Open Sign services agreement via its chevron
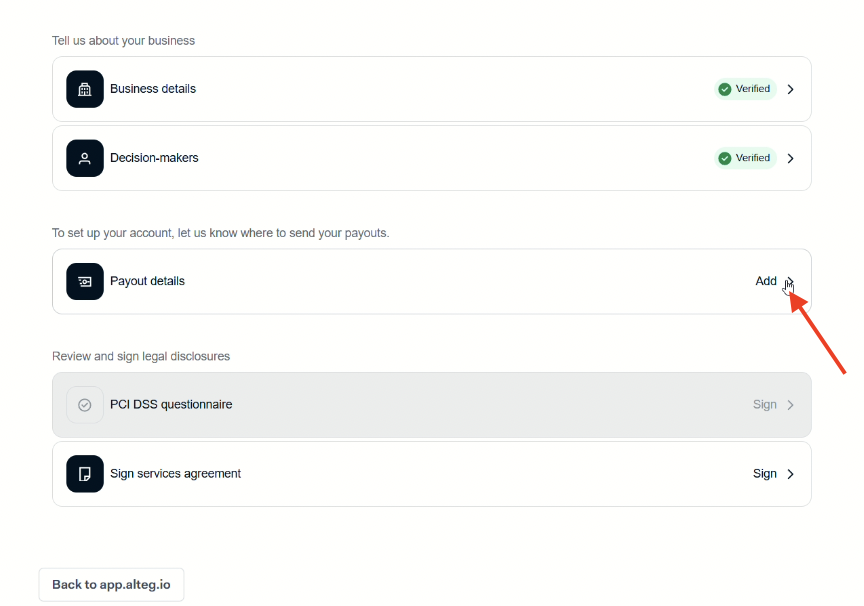Viewport: 864px width, 606px height. (791, 474)
